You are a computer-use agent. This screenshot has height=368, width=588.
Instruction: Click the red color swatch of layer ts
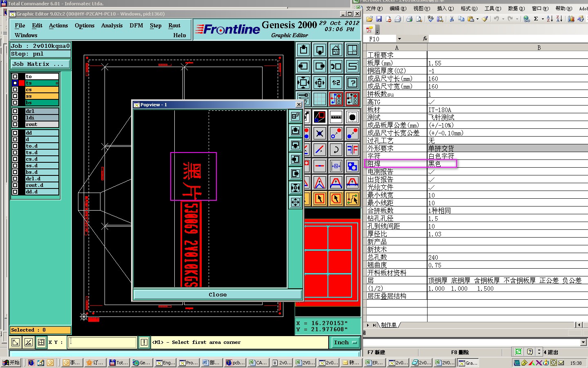coord(21,83)
